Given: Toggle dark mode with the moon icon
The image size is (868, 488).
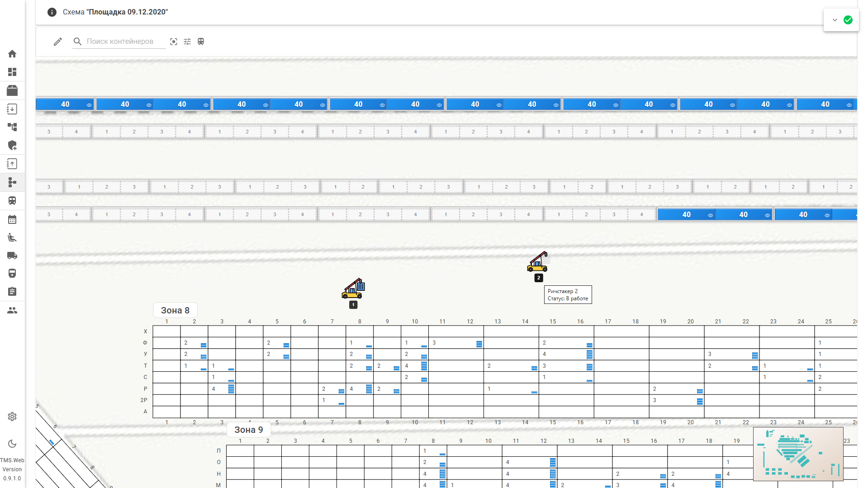Looking at the screenshot, I should click(x=12, y=444).
